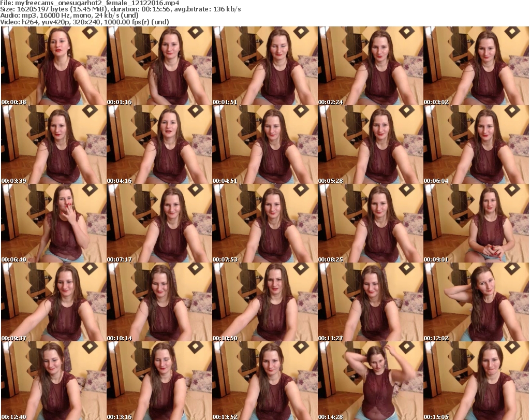Pick the 00:08:25 video frame

[x=370, y=224]
